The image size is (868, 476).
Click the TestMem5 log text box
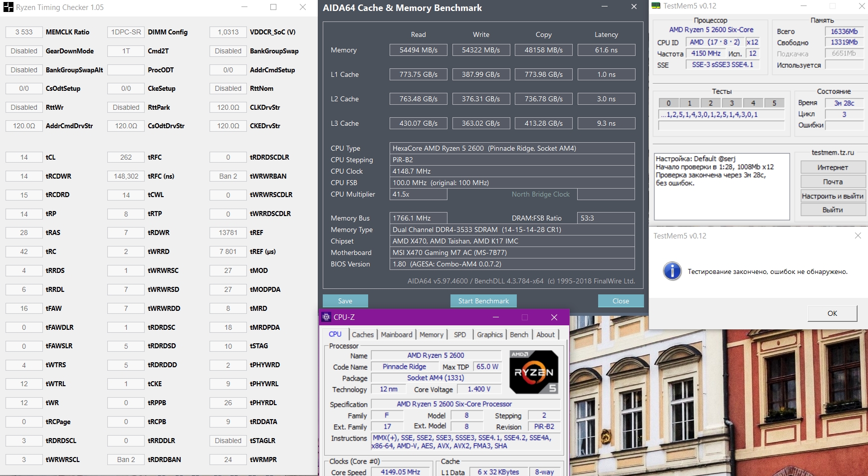721,186
